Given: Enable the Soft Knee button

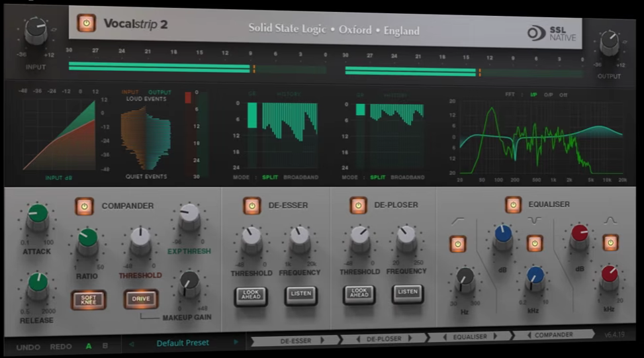Looking at the screenshot, I should click(x=88, y=300).
